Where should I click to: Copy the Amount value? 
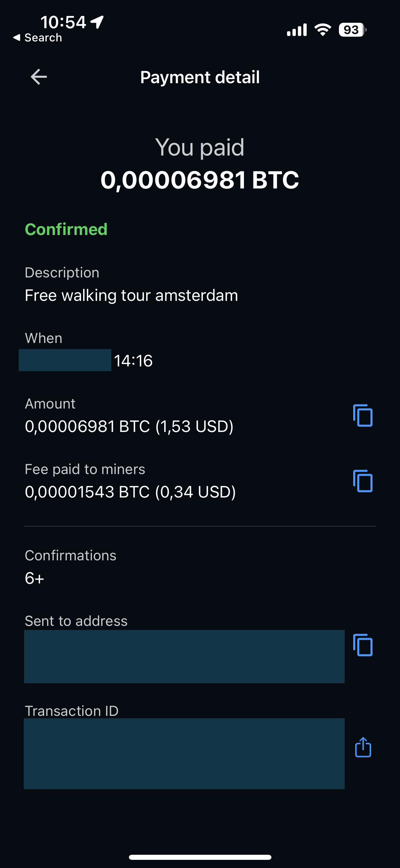[x=363, y=415]
